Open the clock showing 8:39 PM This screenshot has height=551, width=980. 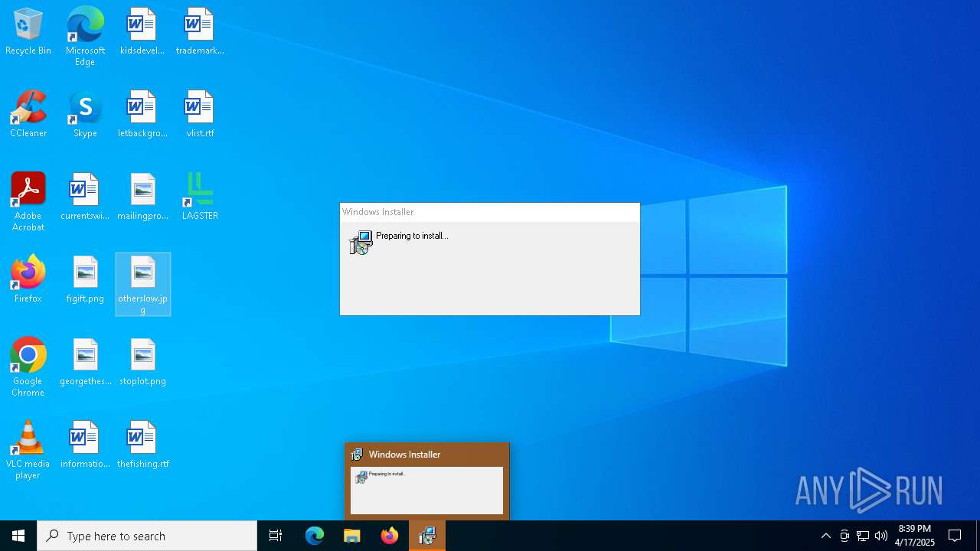[x=915, y=536]
